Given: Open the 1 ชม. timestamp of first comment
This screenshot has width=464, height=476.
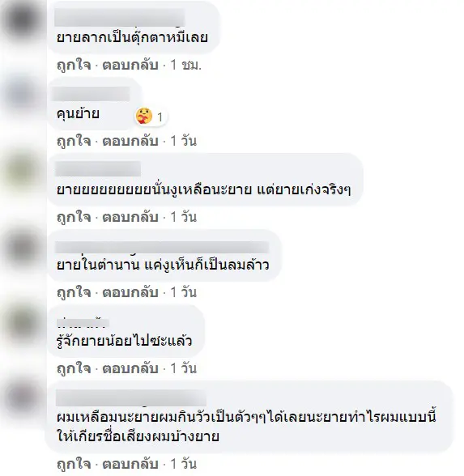Looking at the screenshot, I should click(x=186, y=66).
